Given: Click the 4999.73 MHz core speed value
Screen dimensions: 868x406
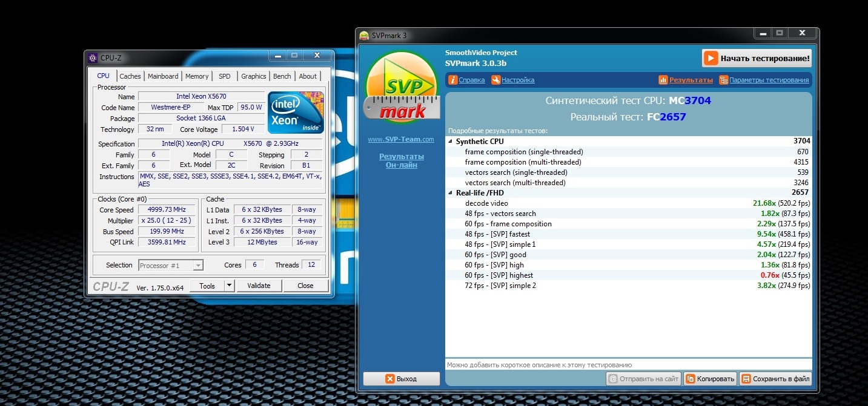Looking at the screenshot, I should (167, 210).
